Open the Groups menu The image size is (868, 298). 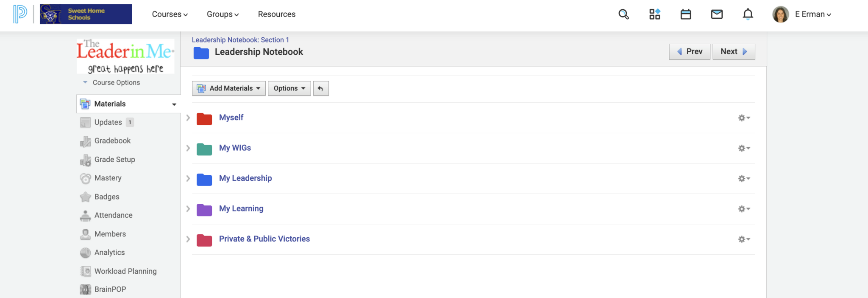click(223, 14)
